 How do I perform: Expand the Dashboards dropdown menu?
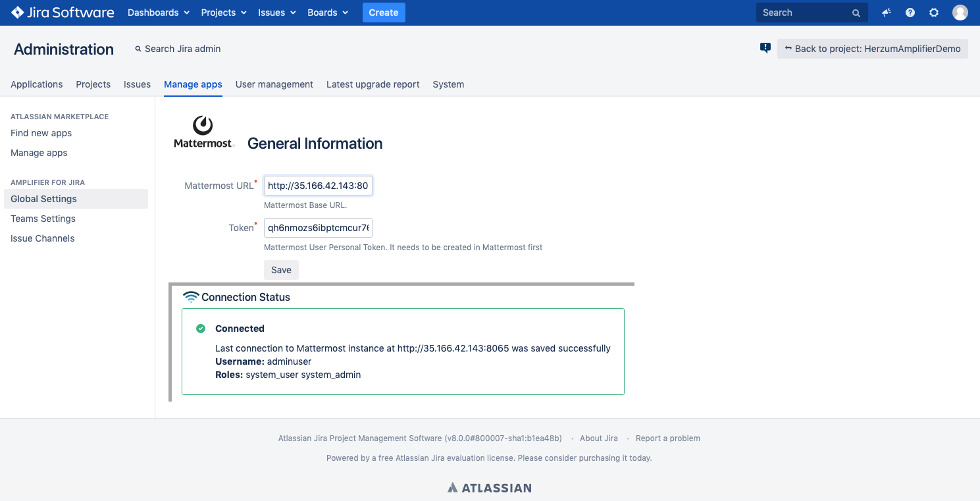pyautogui.click(x=159, y=13)
